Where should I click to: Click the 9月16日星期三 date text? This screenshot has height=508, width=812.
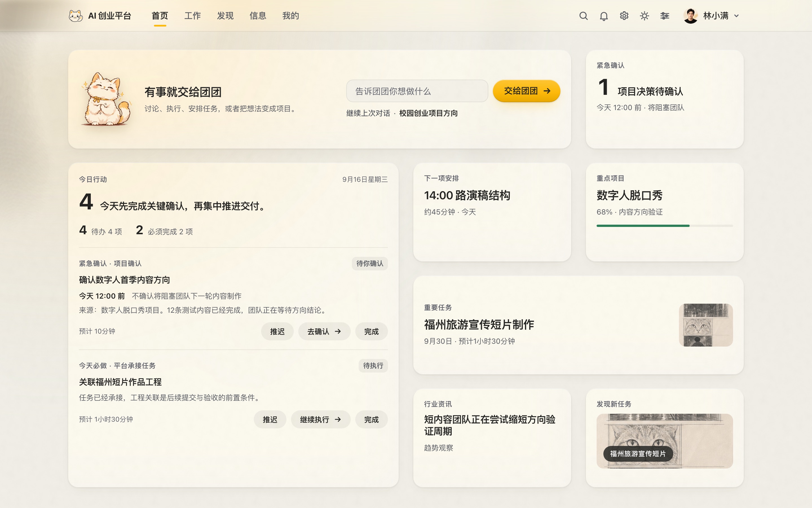365,179
